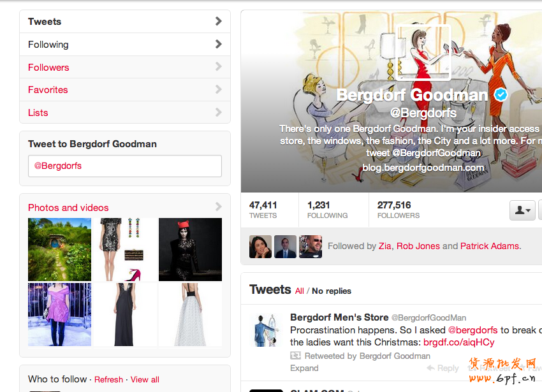Expand the Lists chevron arrow
Image resolution: width=542 pixels, height=392 pixels.
point(218,113)
